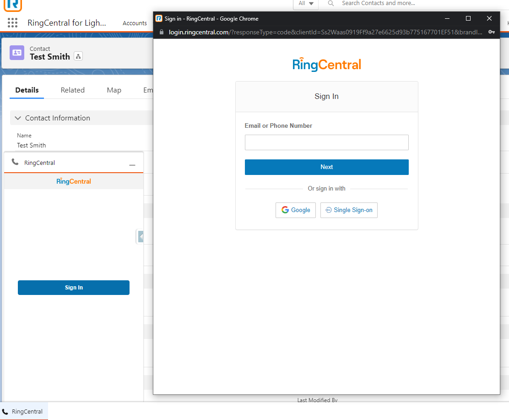Click the RingCentral favicon in popup title bar
509x420 pixels.
(159, 18)
